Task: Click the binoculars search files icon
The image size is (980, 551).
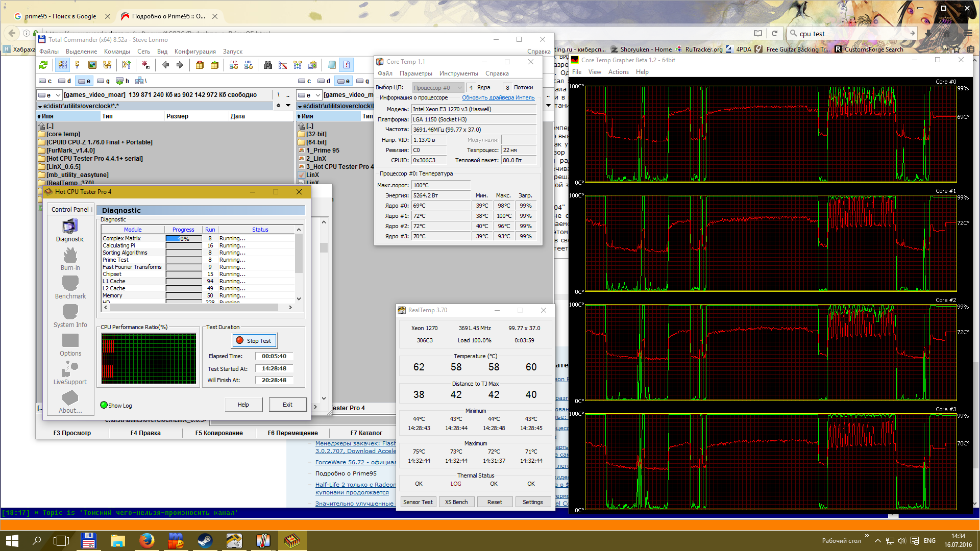Action: pyautogui.click(x=267, y=65)
